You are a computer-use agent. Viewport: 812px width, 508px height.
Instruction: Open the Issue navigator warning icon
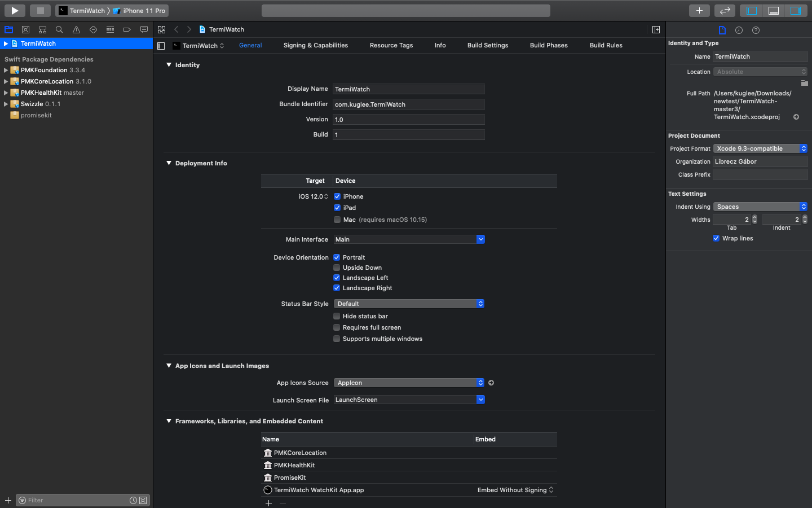pyautogui.click(x=76, y=29)
